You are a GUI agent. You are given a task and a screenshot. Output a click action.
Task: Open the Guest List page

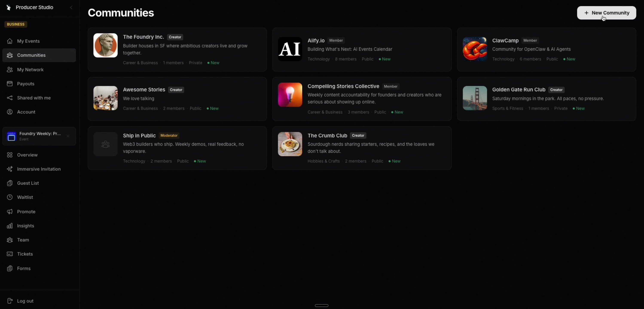click(x=39, y=183)
